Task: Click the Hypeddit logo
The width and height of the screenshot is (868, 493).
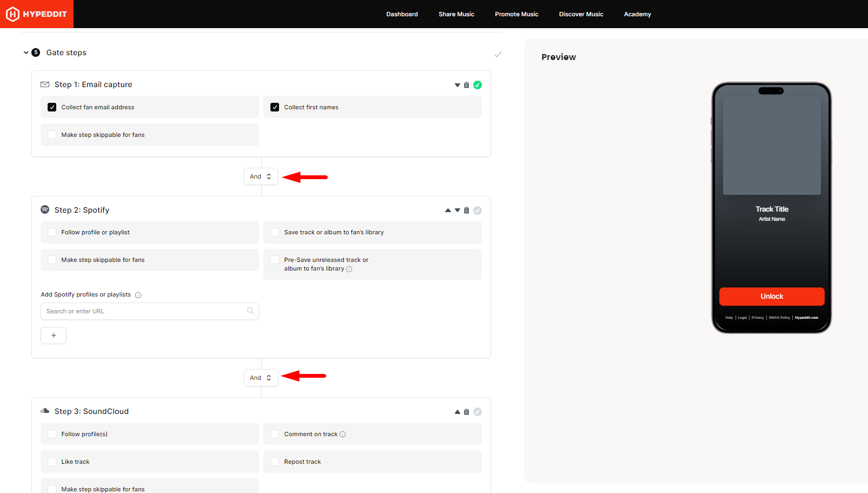Action: [x=36, y=14]
